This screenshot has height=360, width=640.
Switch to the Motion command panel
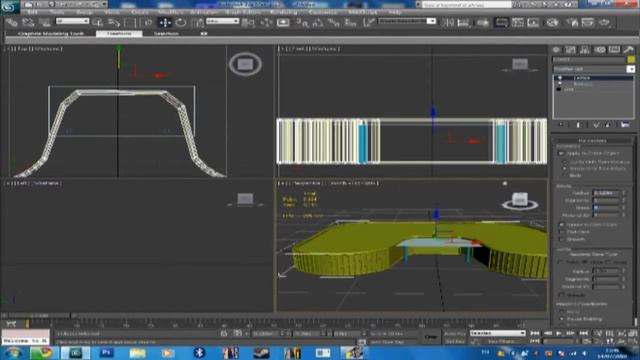point(600,50)
